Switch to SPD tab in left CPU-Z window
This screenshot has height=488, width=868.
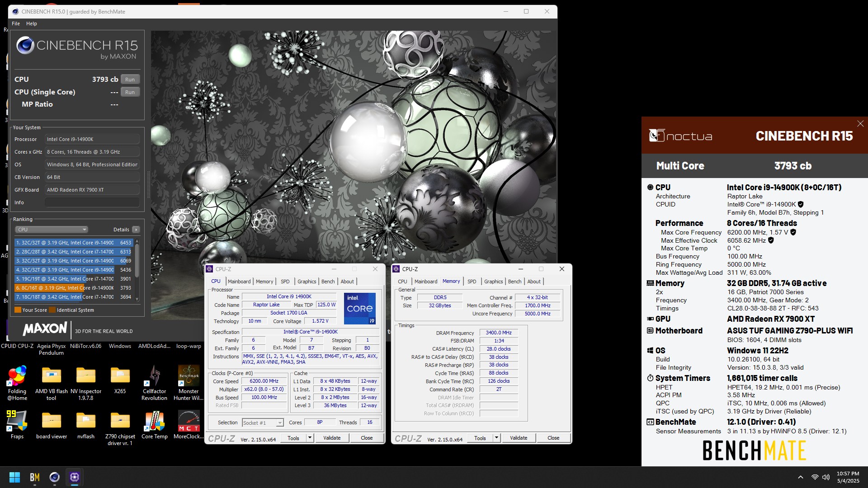pyautogui.click(x=285, y=282)
